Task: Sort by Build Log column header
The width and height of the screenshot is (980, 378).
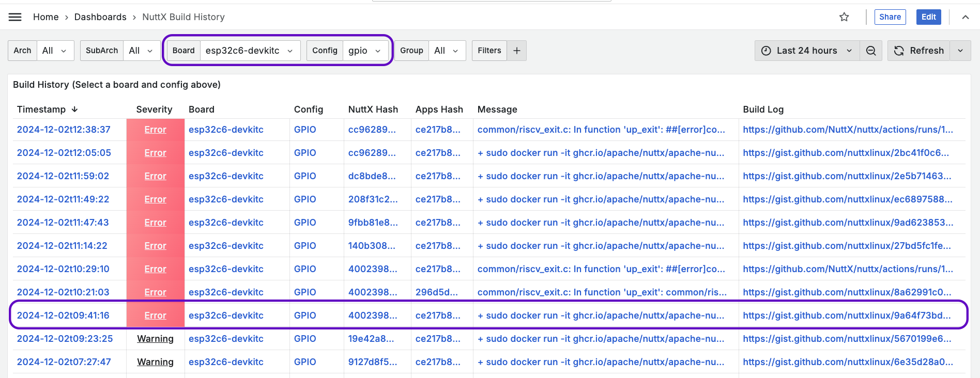Action: (763, 109)
